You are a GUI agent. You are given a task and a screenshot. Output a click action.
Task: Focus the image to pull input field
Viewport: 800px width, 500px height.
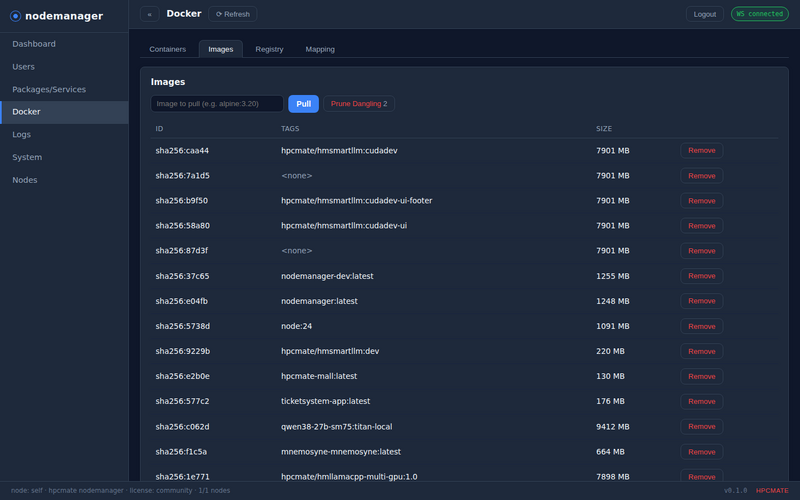tap(217, 104)
